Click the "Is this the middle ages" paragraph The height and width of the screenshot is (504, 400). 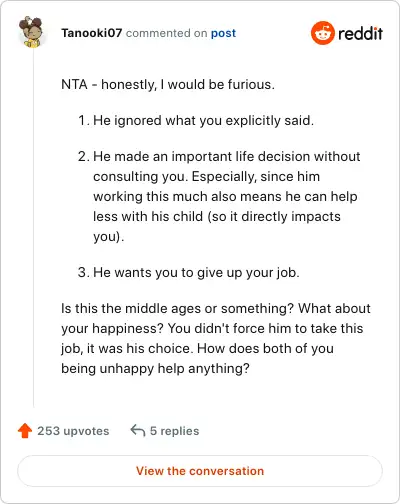[x=216, y=338]
